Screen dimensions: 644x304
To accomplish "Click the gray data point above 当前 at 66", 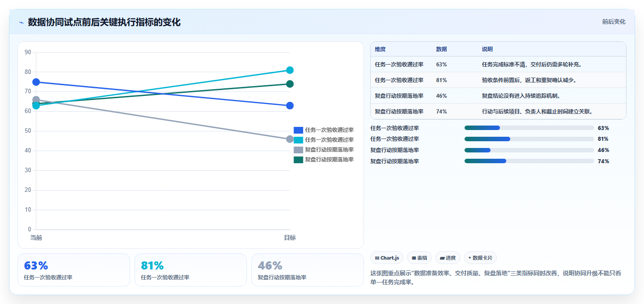I will click(x=36, y=100).
